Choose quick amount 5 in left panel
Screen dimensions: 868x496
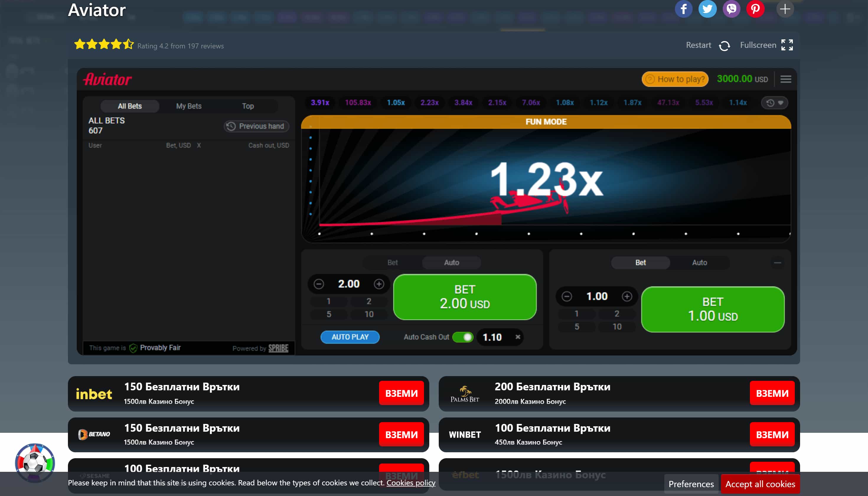point(329,314)
